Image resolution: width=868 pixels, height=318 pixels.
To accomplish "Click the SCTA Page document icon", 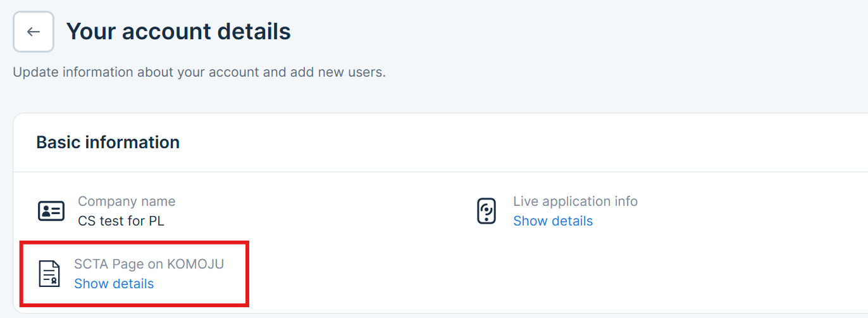I will [50, 274].
